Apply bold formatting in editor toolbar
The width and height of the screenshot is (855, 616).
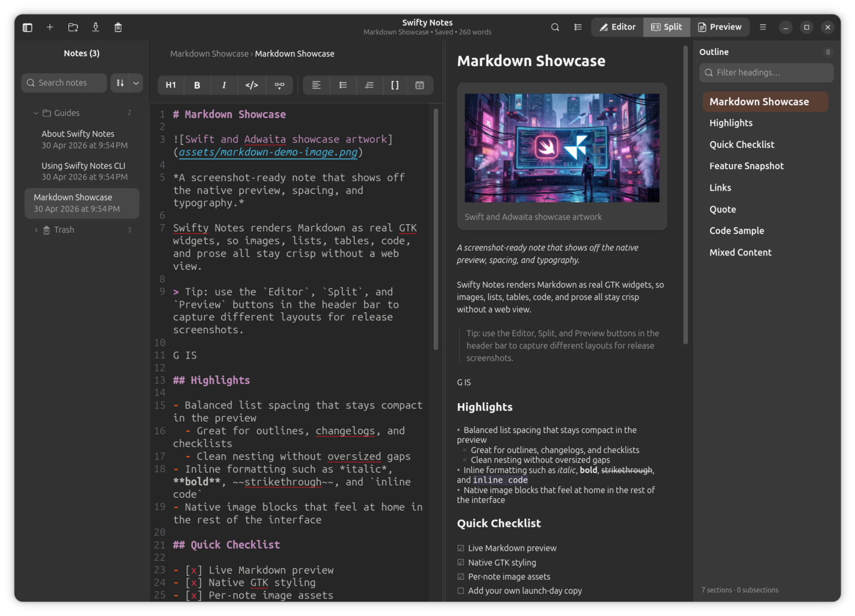(x=197, y=85)
